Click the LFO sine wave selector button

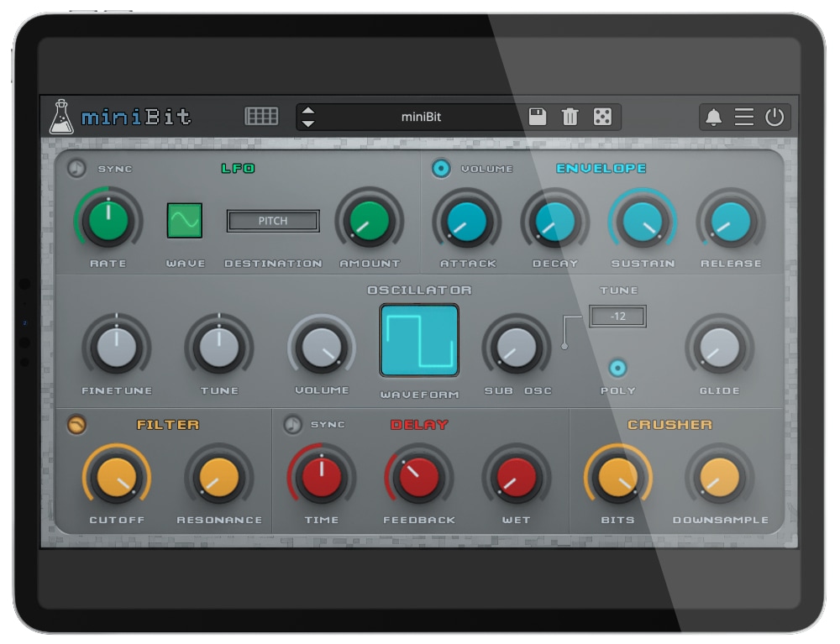click(185, 220)
